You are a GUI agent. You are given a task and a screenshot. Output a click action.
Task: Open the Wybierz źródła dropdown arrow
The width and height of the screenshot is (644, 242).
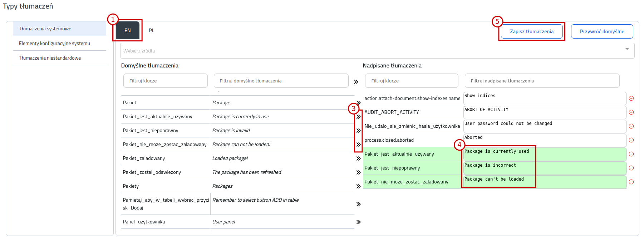(627, 49)
